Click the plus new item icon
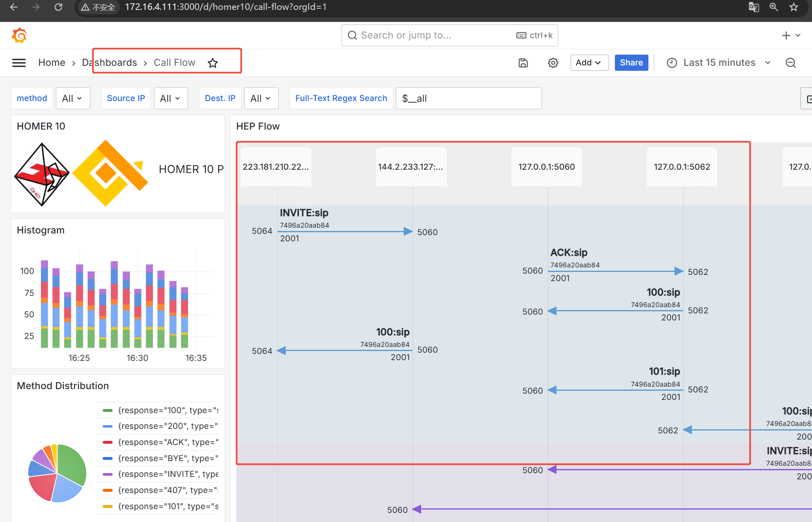The height and width of the screenshot is (522, 812). (786, 36)
